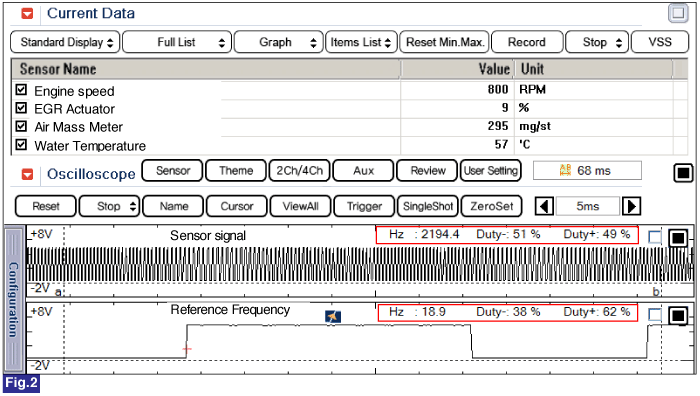Open the oscilloscope Stop dropdown
Image resolution: width=700 pixels, height=396 pixels.
pos(109,206)
